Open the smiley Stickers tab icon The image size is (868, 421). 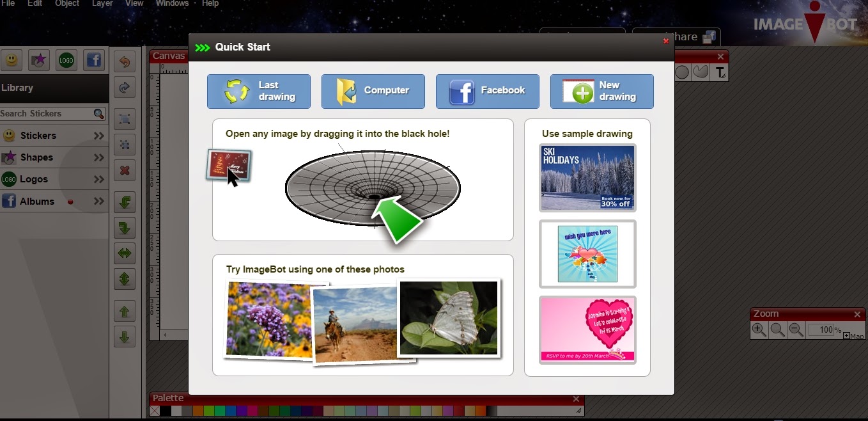point(12,60)
